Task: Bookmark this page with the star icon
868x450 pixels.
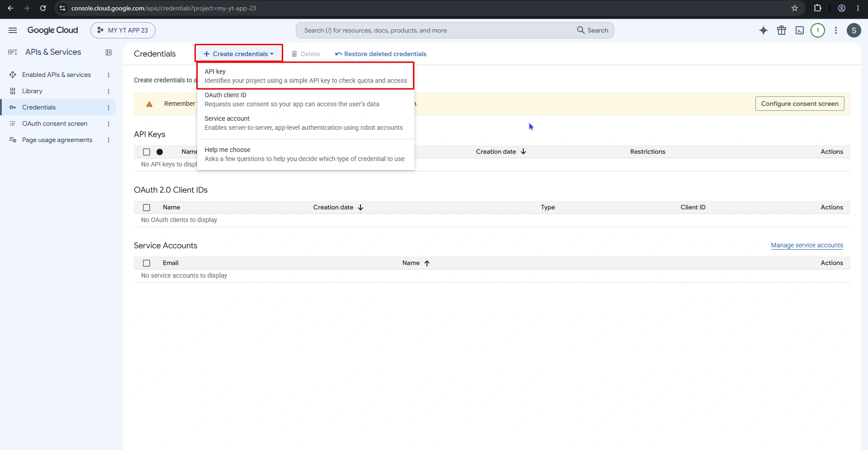Action: click(x=795, y=8)
